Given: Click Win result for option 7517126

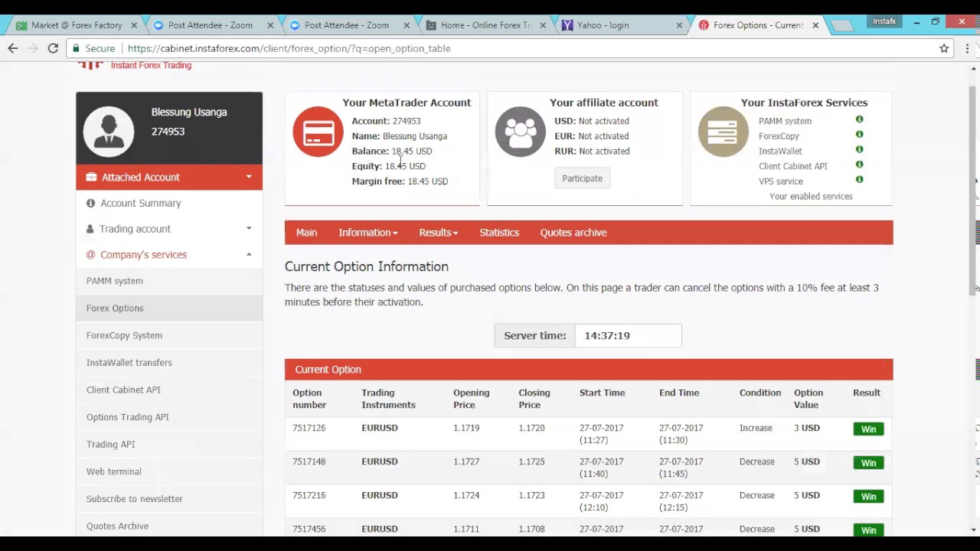Looking at the screenshot, I should (868, 429).
